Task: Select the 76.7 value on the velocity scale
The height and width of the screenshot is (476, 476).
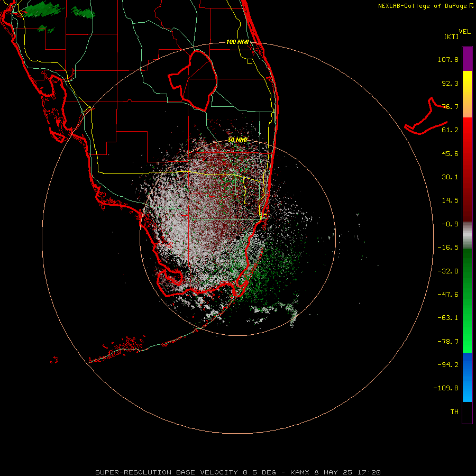Action: [x=450, y=106]
